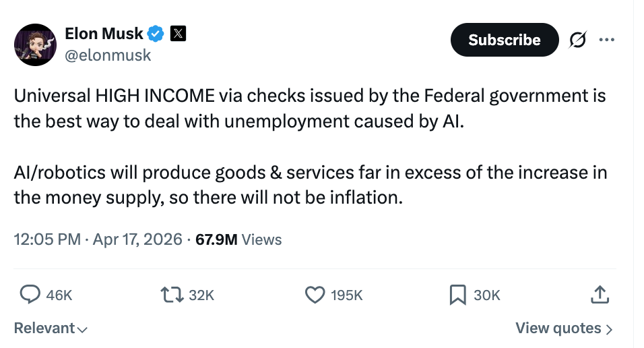
Task: Click the blue verified checkmark badge
Action: point(156,33)
